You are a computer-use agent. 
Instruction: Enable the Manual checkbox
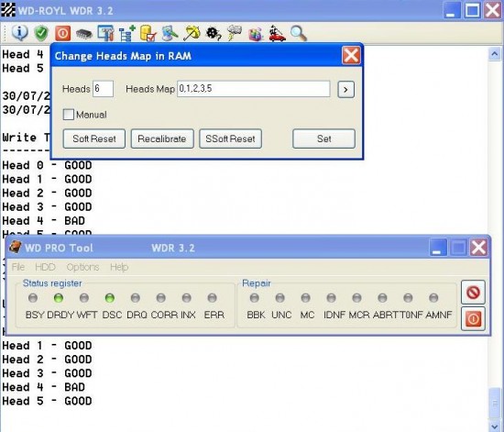point(69,115)
